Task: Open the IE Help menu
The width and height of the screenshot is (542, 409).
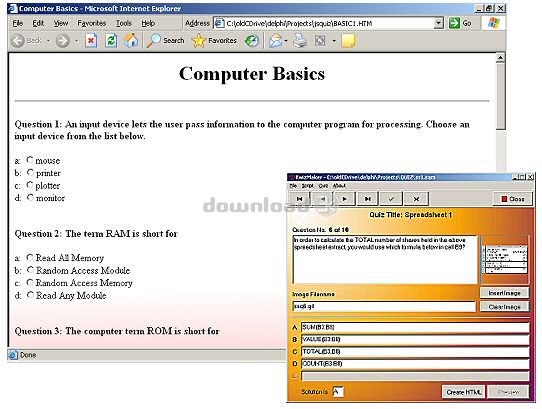Action: coord(148,23)
